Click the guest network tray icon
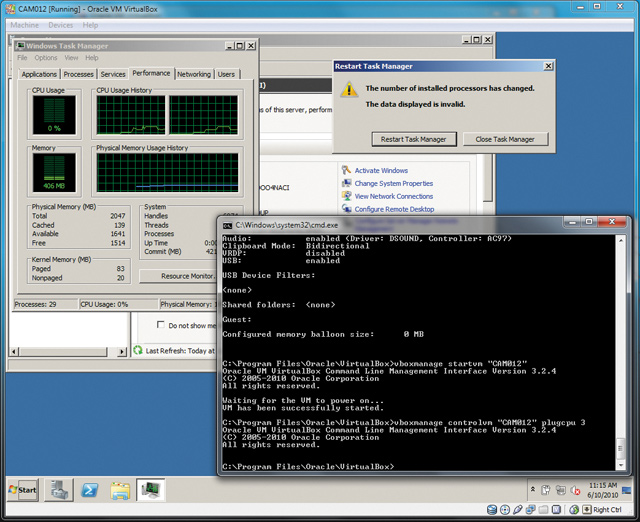This screenshot has height=522, width=640. pyautogui.click(x=561, y=490)
